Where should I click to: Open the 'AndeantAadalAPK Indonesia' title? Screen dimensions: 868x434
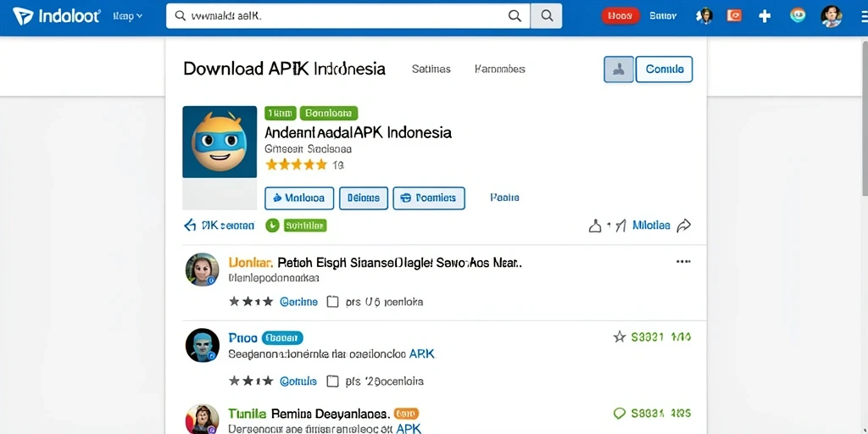359,133
